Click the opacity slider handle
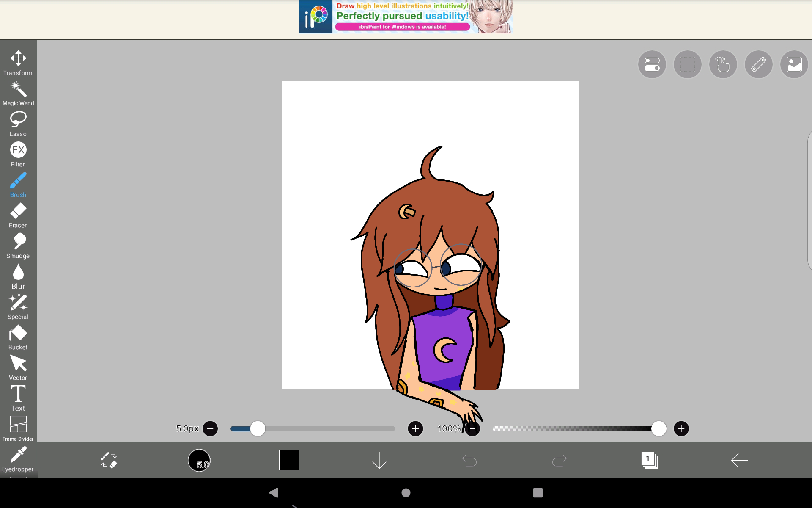The height and width of the screenshot is (508, 812). pyautogui.click(x=659, y=429)
